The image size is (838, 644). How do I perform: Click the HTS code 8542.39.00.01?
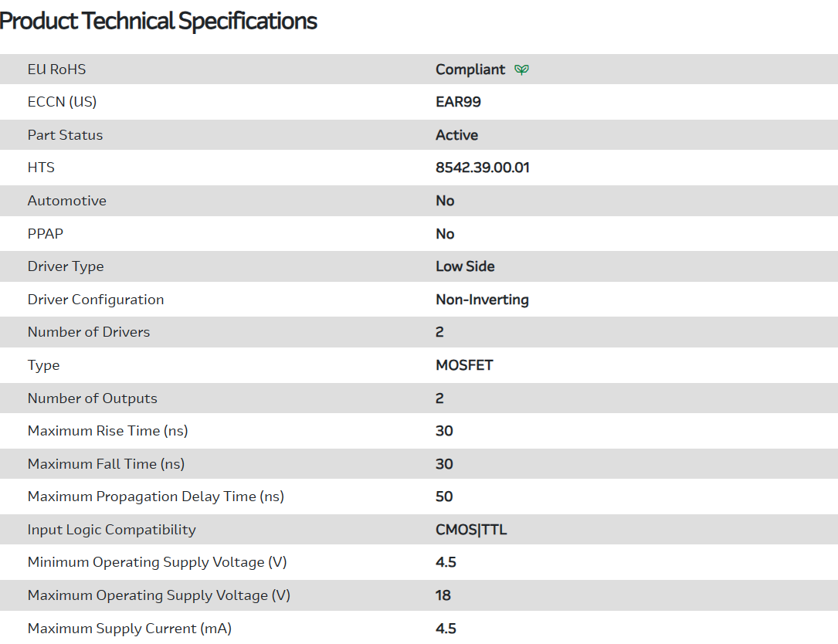click(x=483, y=168)
